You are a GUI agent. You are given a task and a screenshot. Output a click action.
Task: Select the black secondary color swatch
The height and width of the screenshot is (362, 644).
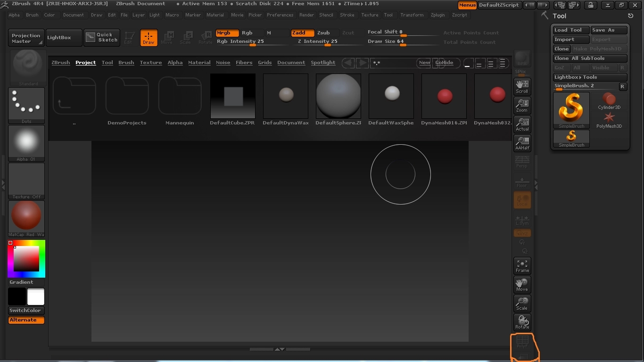(17, 297)
